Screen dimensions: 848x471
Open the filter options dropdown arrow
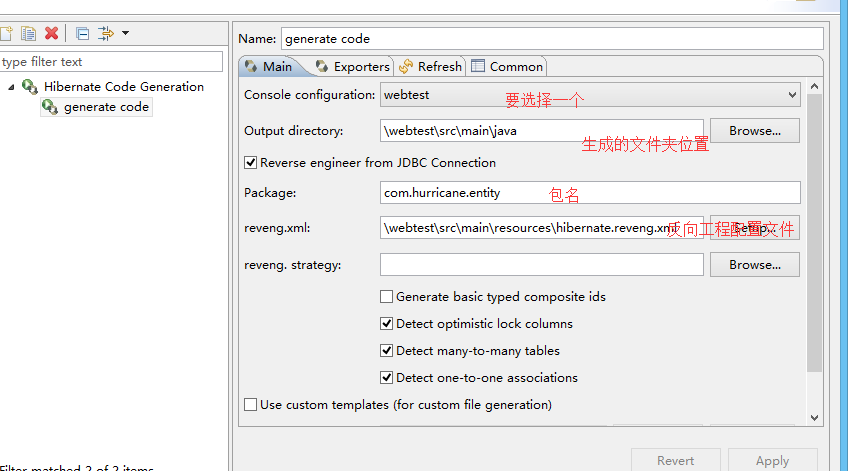click(125, 34)
